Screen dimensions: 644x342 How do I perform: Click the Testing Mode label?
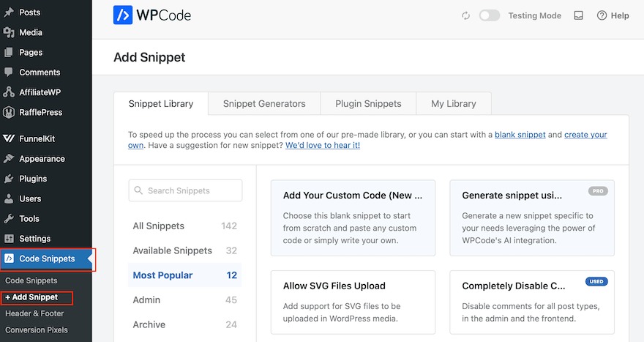tap(535, 15)
